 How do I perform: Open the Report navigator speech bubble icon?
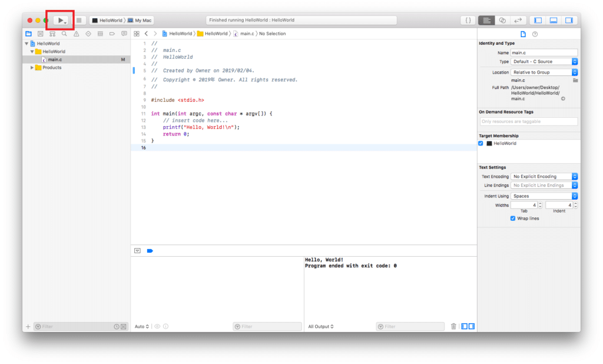coord(124,34)
